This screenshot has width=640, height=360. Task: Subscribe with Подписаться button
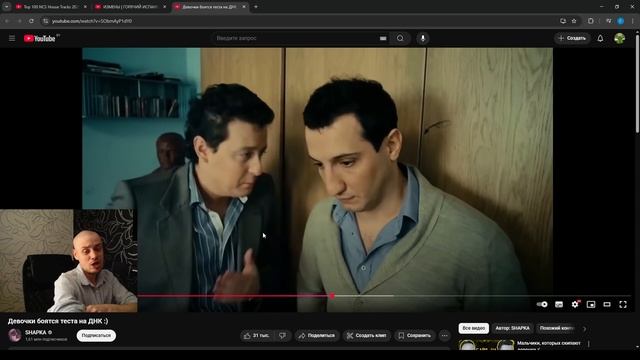click(x=96, y=336)
